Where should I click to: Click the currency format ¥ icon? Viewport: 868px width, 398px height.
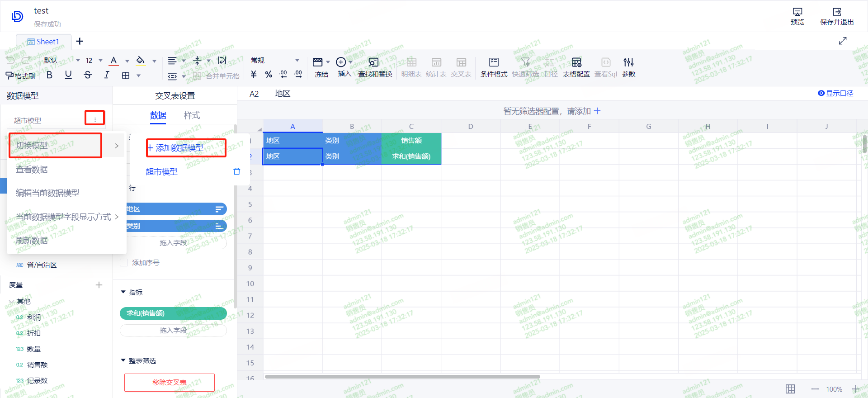pos(254,75)
